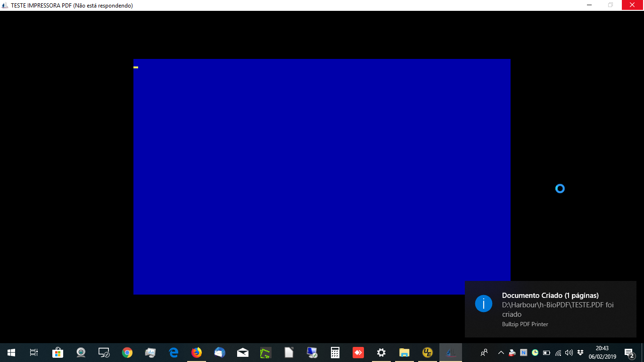The width and height of the screenshot is (644, 362).
Task: Switch to Firefox in the taskbar
Action: (x=197, y=353)
